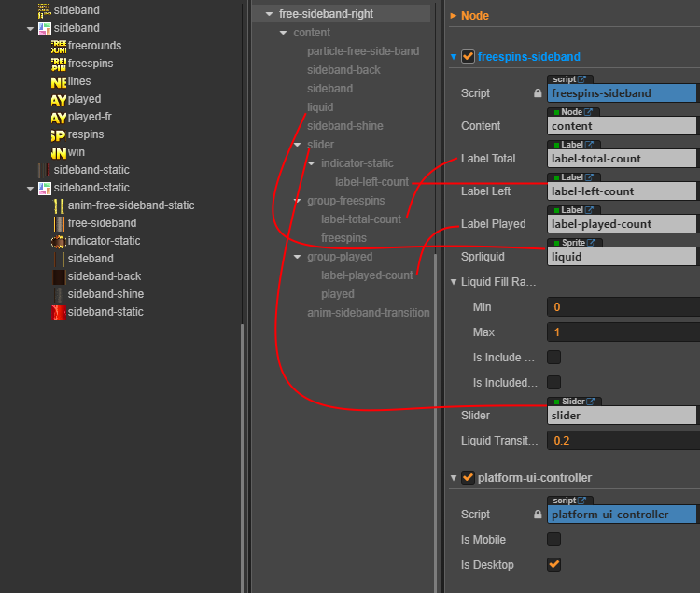Click the sideband-back asset icon
Viewport: 700px width, 593px height.
click(59, 276)
